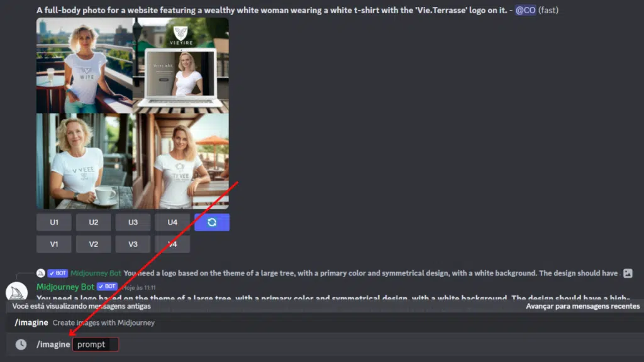Click the small avatar in the reply line
644x362 pixels.
pyautogui.click(x=41, y=273)
